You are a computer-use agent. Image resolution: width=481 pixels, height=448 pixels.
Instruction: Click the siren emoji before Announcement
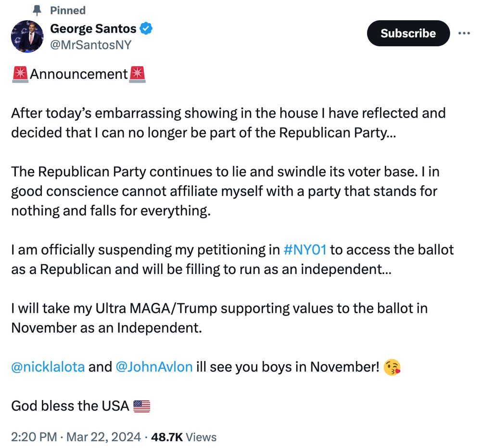coord(20,75)
